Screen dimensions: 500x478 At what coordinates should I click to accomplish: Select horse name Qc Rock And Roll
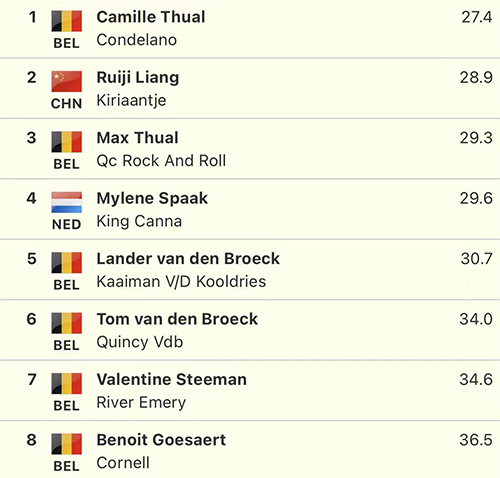click(x=161, y=161)
